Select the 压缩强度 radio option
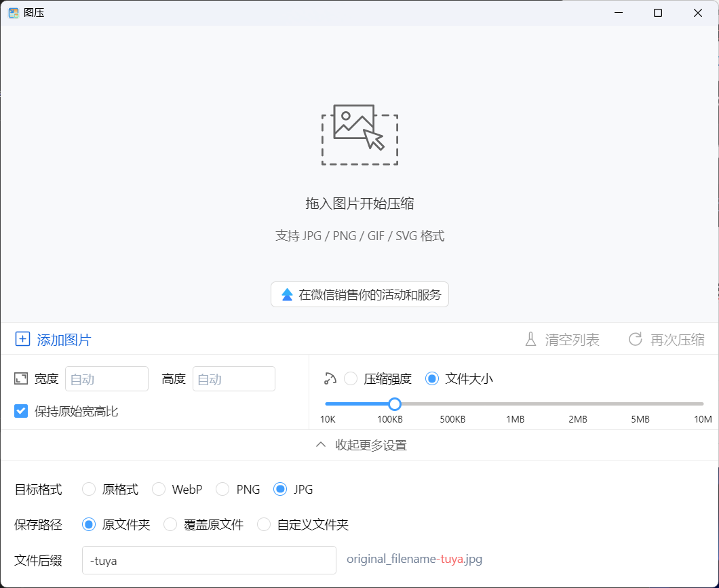The width and height of the screenshot is (719, 588). point(351,378)
